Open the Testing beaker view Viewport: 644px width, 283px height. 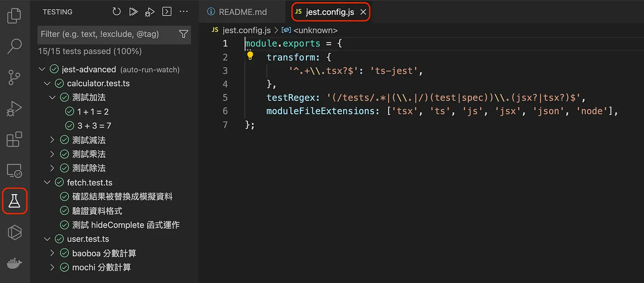(15, 201)
